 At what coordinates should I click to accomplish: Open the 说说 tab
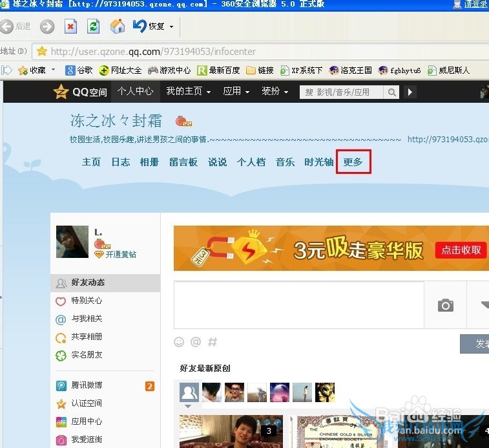217,162
